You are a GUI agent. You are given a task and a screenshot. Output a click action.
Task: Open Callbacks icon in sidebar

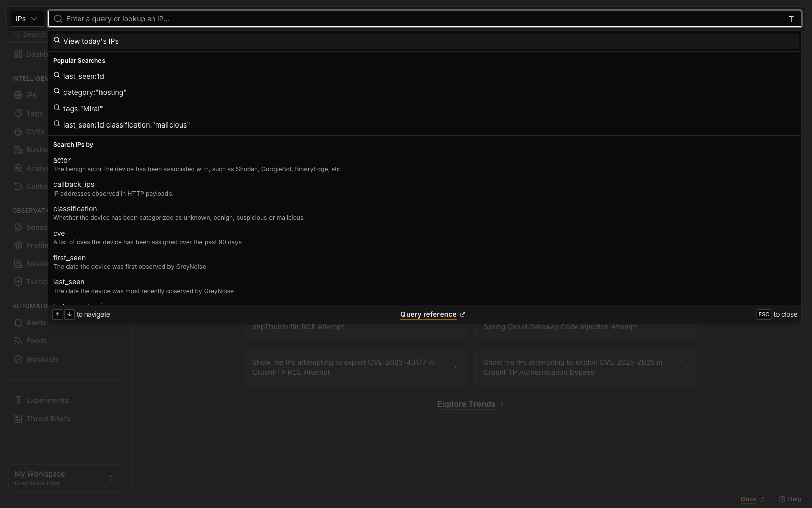pyautogui.click(x=18, y=186)
